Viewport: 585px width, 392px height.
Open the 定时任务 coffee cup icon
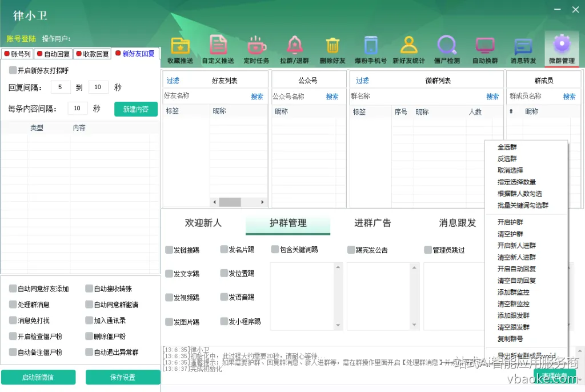point(257,50)
